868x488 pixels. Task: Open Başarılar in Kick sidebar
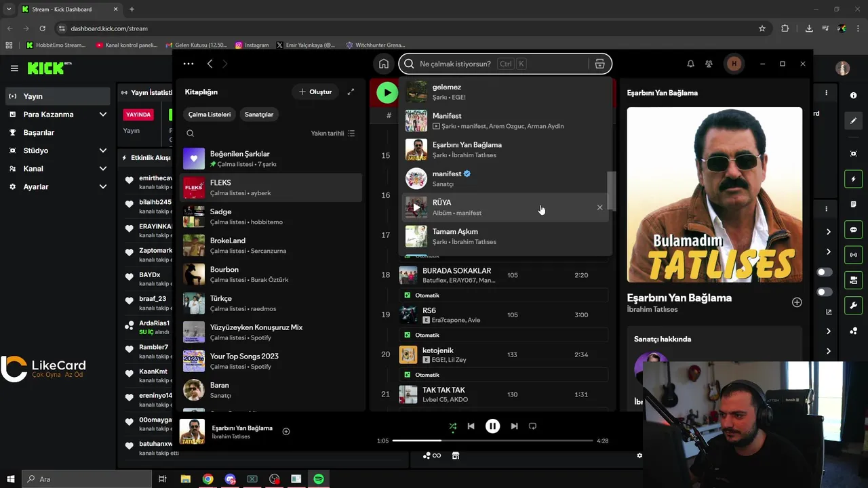[x=58, y=132]
